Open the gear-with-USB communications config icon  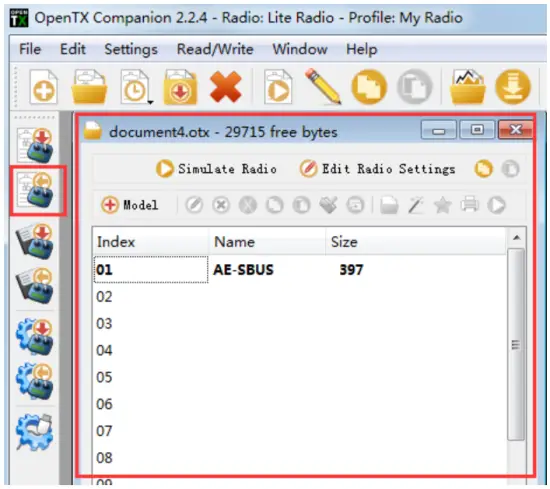[34, 432]
